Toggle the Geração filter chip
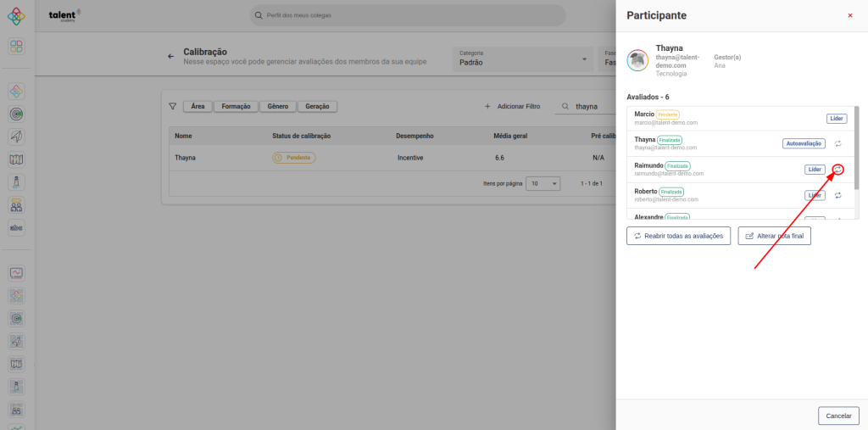Image resolution: width=868 pixels, height=430 pixels. pos(318,107)
